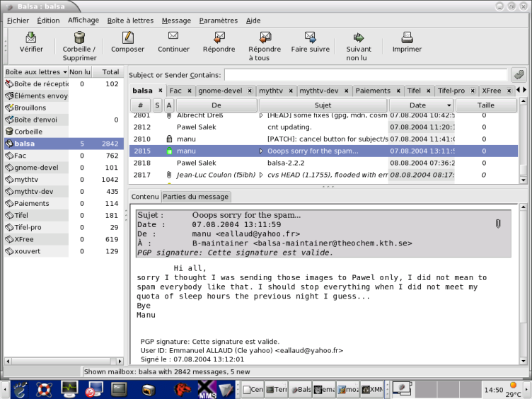Expand the thread of the Ooops sorry message
This screenshot has height=399, width=532.
[260, 151]
